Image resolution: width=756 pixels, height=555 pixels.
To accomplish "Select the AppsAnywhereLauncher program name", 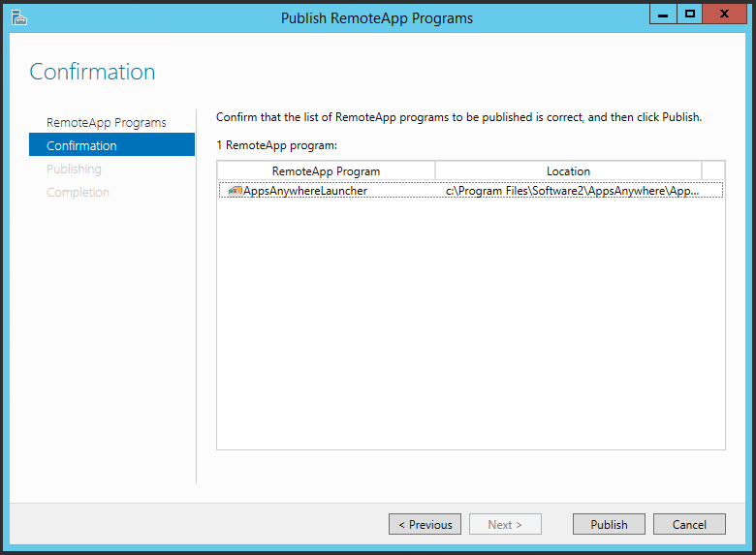I will [305, 191].
